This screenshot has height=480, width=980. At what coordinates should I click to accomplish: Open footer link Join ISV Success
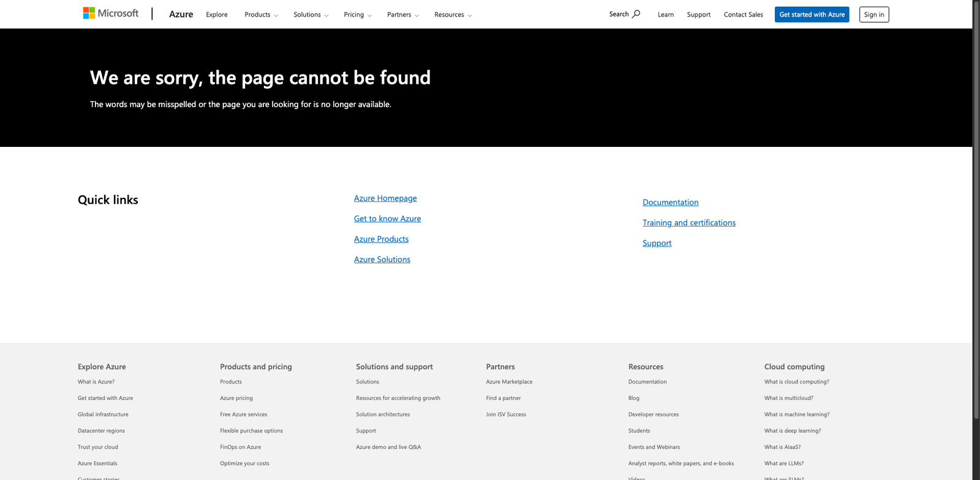(x=506, y=414)
